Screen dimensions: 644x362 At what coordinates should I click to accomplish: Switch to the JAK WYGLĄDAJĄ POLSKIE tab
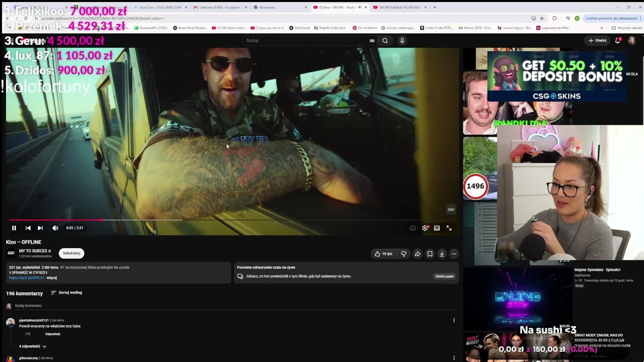click(x=399, y=8)
